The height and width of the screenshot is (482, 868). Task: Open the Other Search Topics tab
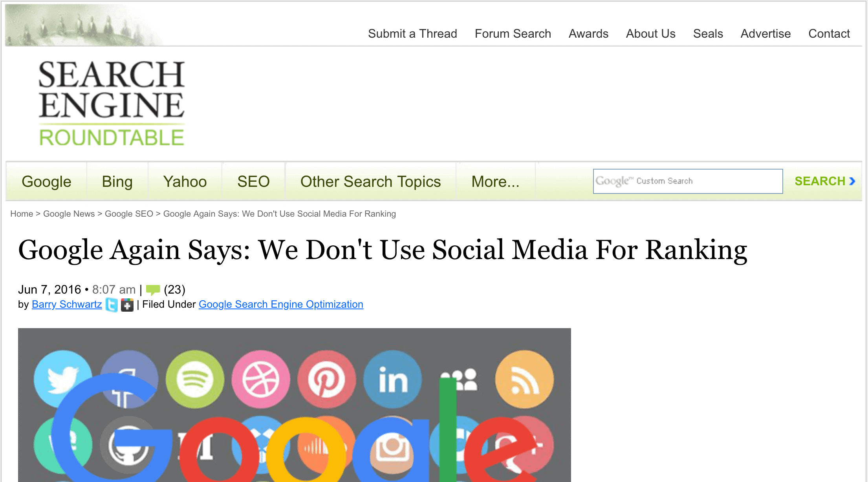click(x=370, y=182)
